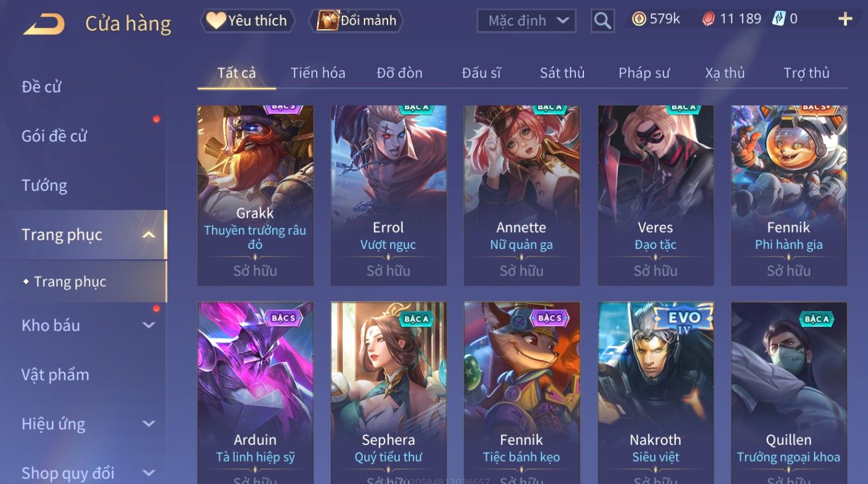Viewport: 868px width, 484px height.
Task: Collapse the Trang phục sidebar section
Action: tap(149, 235)
